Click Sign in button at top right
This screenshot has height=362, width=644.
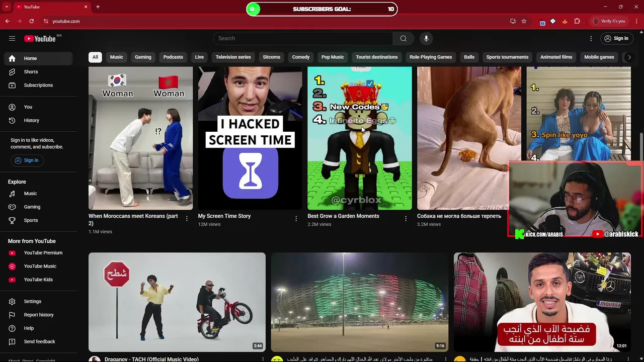(616, 38)
